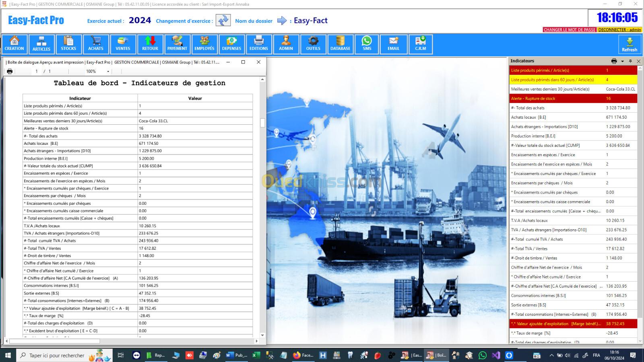Show hidden system tray icons
Viewport: 644px width, 362px height.
[551, 356]
